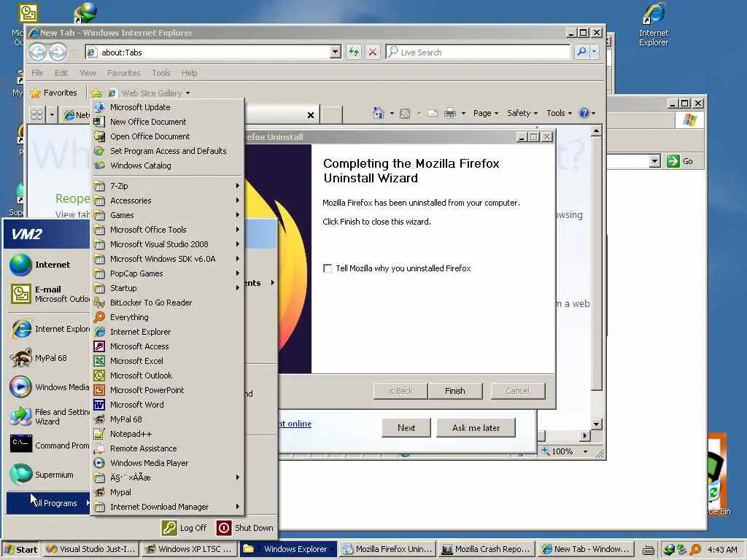
Task: Launch Everything search program
Action: pos(168,317)
